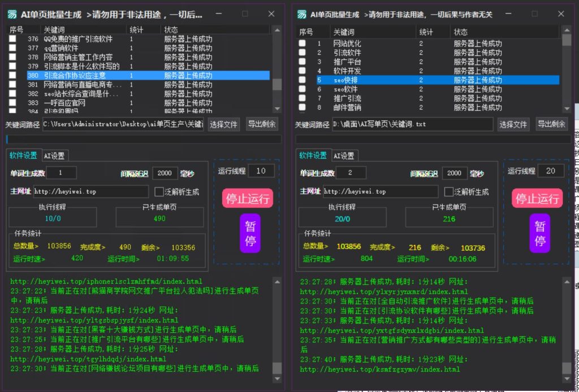Select the highlighted seo快排 keyword row
Viewport: 579px width, 392px height.
coord(424,80)
